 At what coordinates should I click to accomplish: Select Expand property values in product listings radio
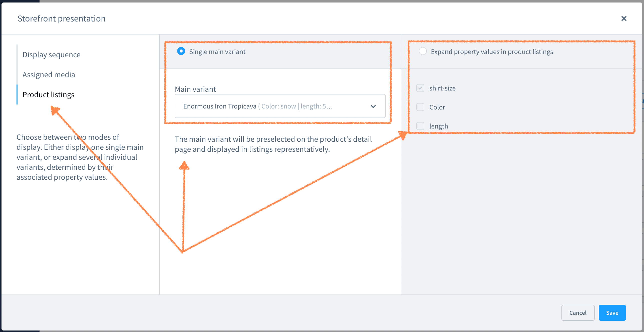click(x=423, y=51)
